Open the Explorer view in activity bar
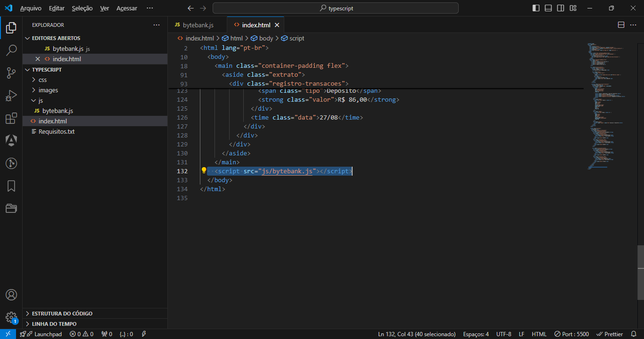Viewport: 644px width, 339px height. pyautogui.click(x=11, y=28)
